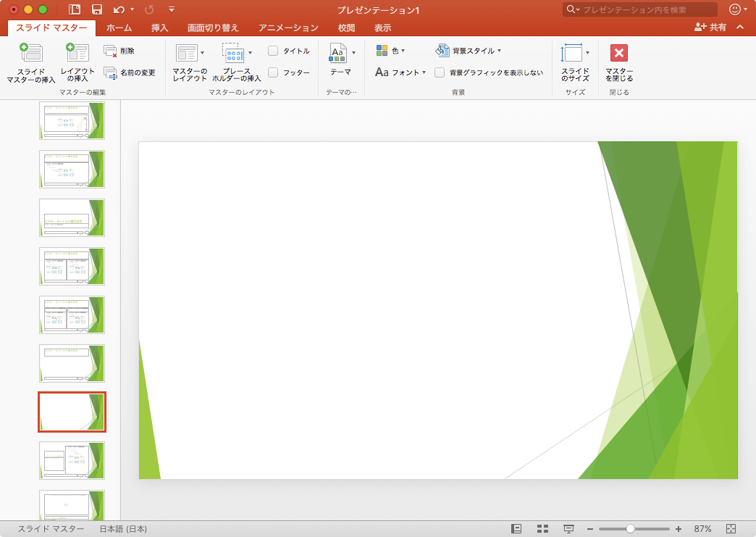Click the Rename (名前の変更) icon
The height and width of the screenshot is (537, 756).
110,73
